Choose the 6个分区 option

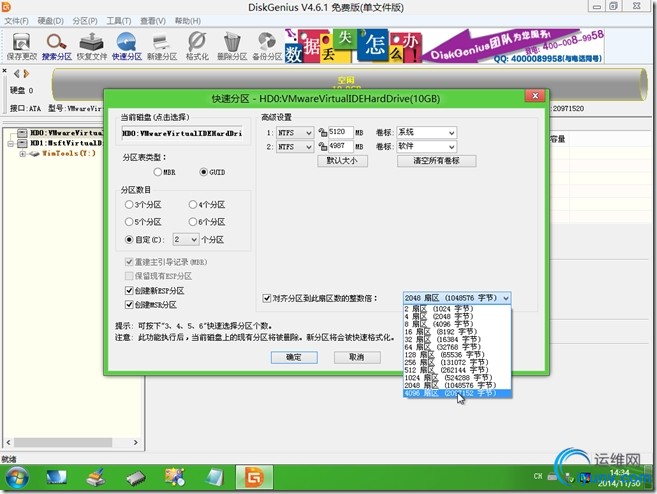pyautogui.click(x=207, y=222)
